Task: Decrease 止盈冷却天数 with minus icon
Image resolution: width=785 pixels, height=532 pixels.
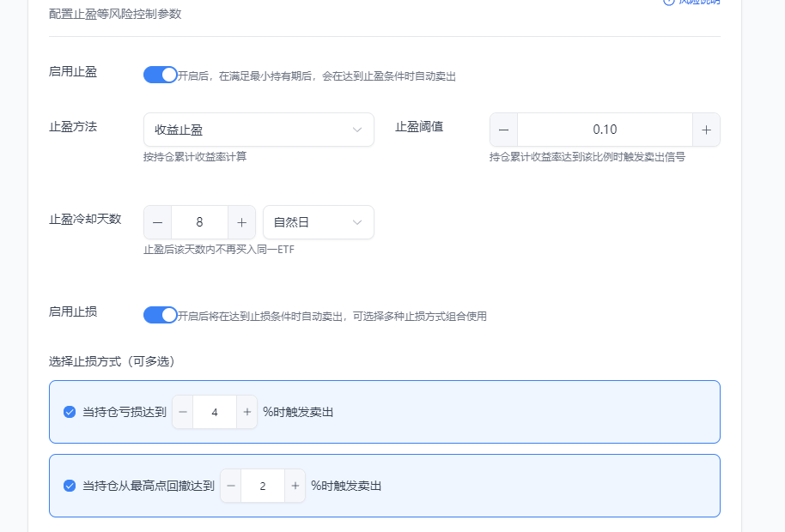Action: [x=158, y=222]
